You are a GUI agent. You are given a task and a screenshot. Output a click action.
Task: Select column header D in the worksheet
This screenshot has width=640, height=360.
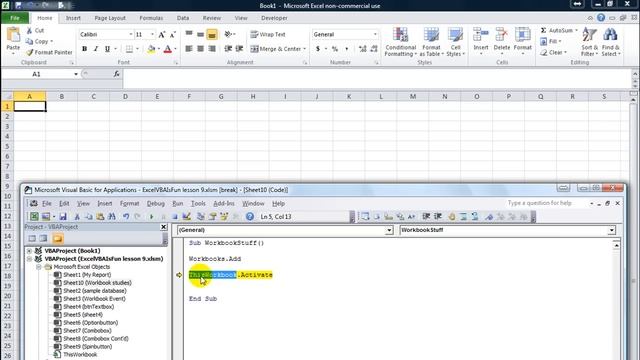click(x=125, y=96)
